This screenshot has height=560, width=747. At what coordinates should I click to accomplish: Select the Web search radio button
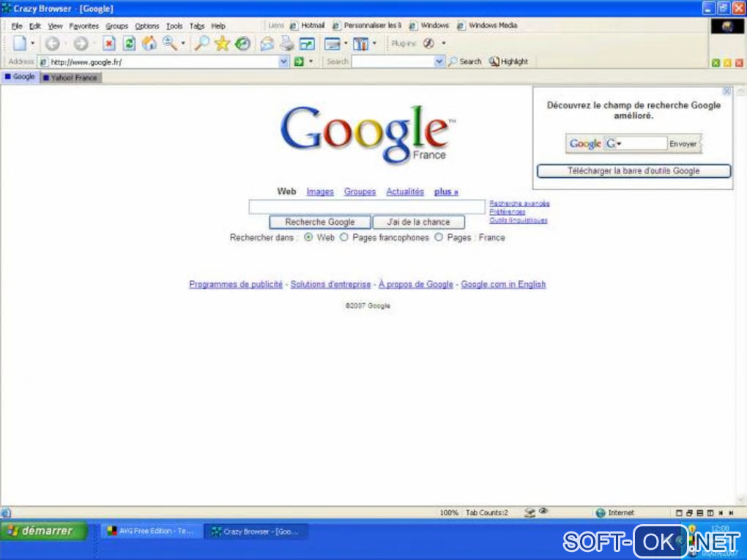pos(308,237)
